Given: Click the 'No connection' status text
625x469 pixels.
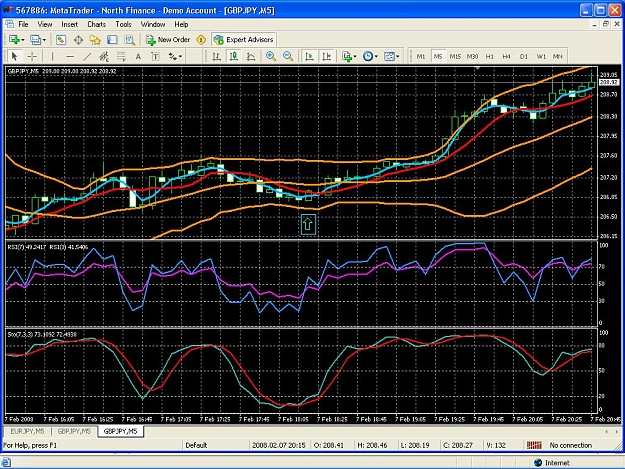Looking at the screenshot, I should tap(570, 445).
